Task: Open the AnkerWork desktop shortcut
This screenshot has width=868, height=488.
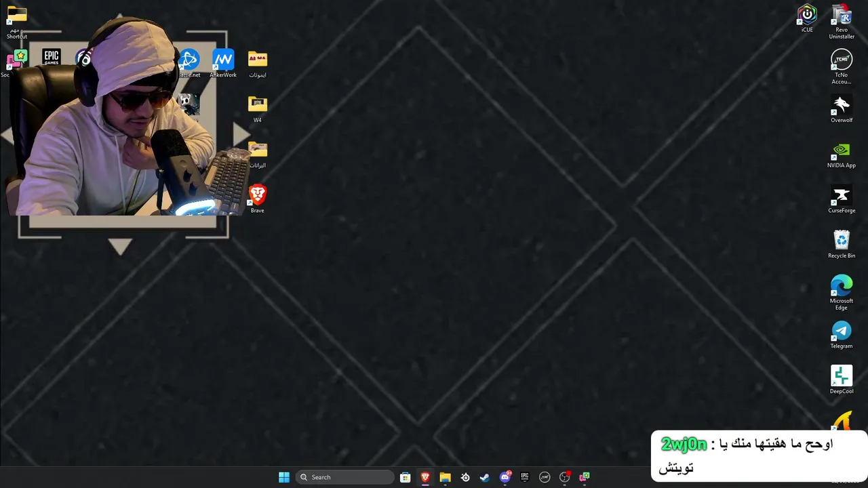Action: click(223, 64)
